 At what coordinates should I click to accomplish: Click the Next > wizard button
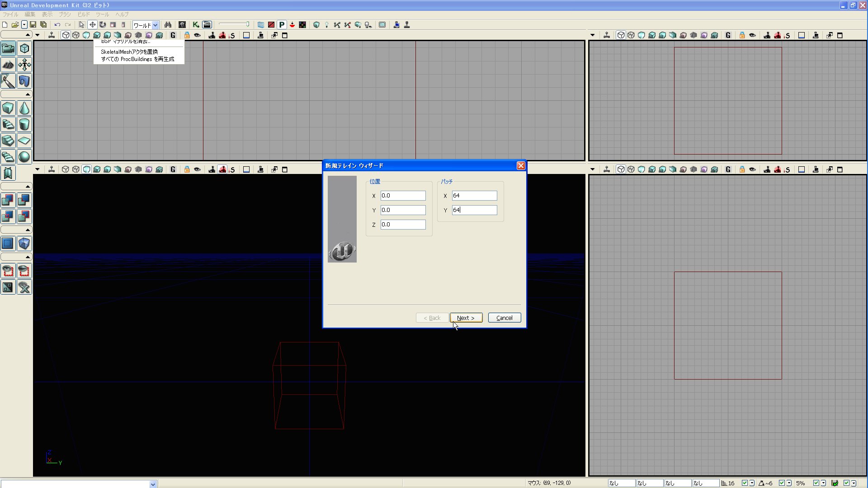tap(466, 318)
